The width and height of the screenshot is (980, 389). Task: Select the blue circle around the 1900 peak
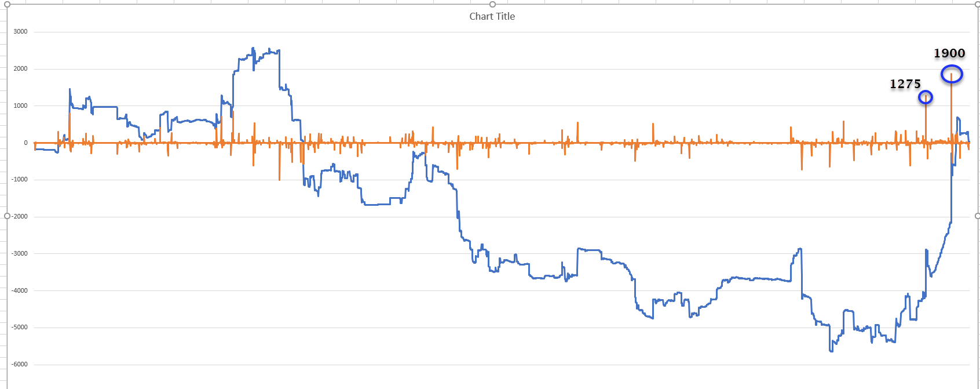pos(952,74)
